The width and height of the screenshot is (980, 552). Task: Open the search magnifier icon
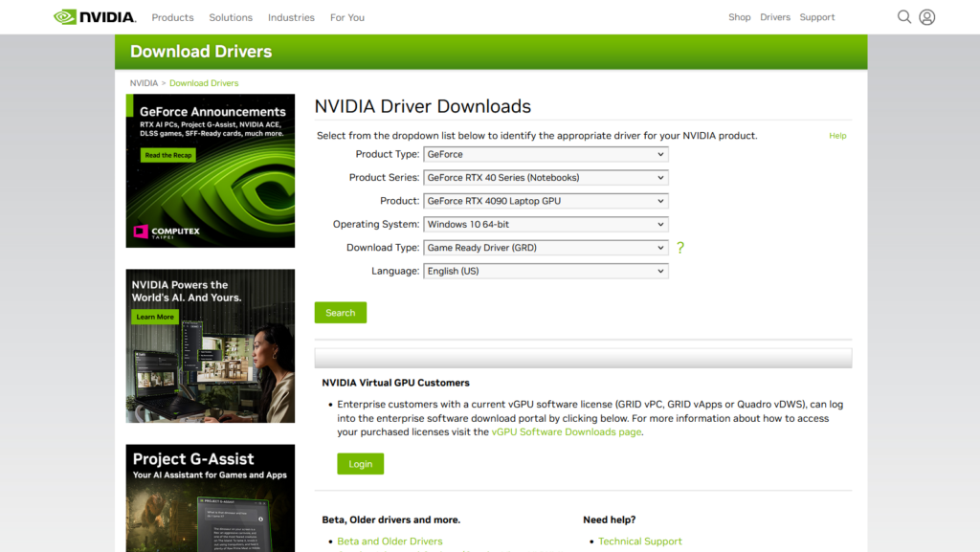coord(903,16)
